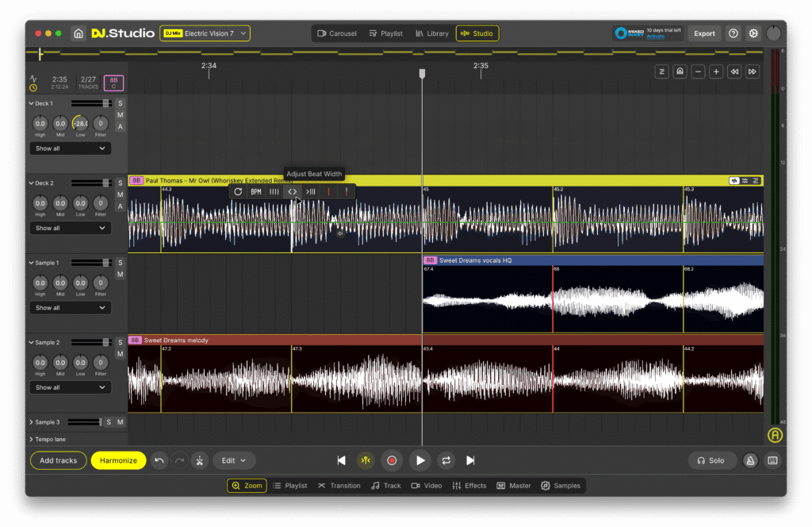Solo Sample 2 with S button
812x527 pixels.
click(121, 343)
